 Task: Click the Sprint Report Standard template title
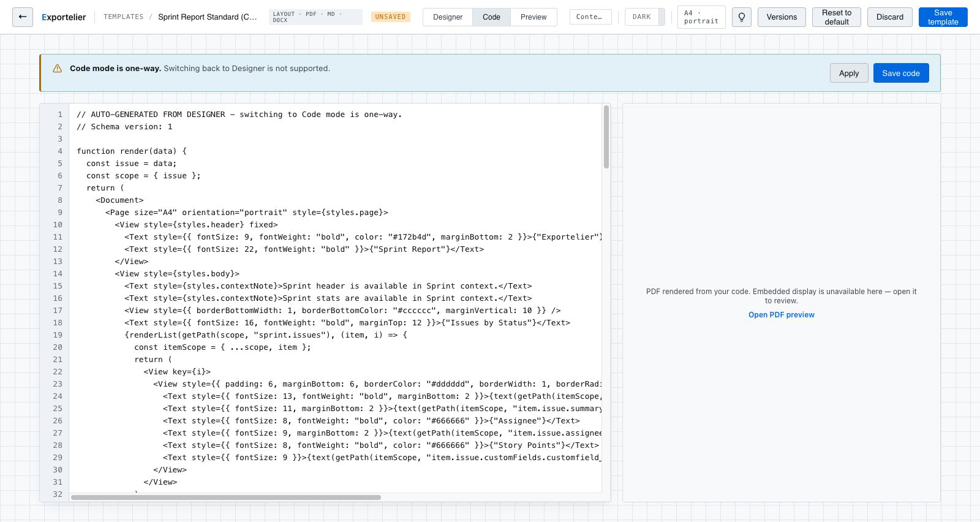coord(208,17)
